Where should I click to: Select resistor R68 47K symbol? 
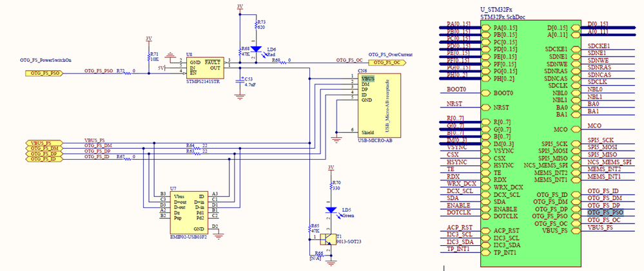tap(240, 51)
